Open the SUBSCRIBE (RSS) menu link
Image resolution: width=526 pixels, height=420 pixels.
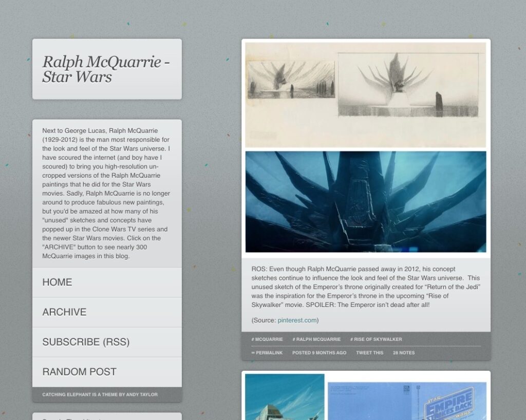(x=107, y=342)
